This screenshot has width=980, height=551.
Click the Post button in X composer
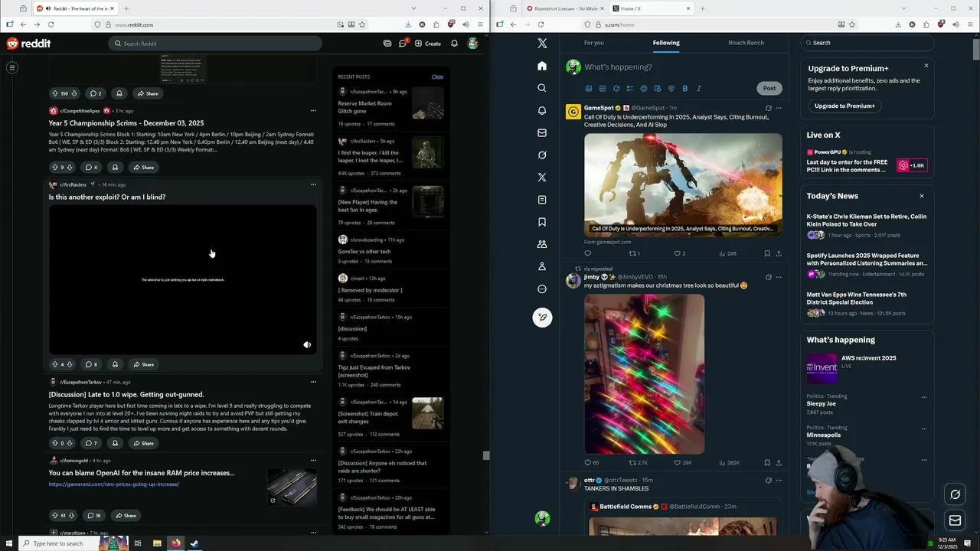pyautogui.click(x=769, y=88)
